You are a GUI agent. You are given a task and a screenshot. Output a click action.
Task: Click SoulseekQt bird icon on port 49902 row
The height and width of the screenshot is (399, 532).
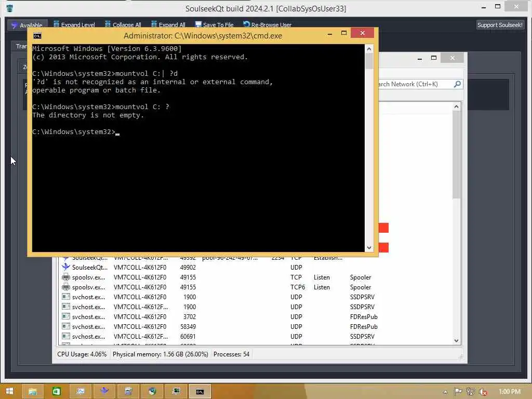click(66, 267)
